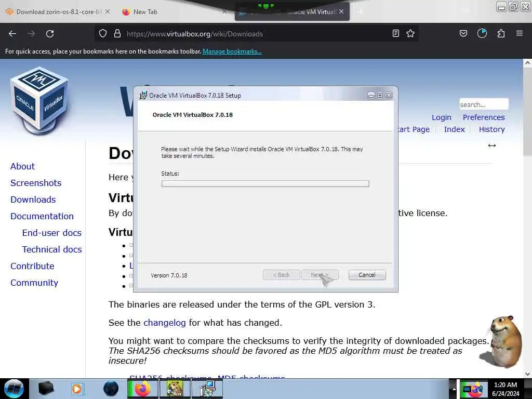The height and width of the screenshot is (399, 532).
Task: Open the Windows Start orb
Action: click(14, 389)
